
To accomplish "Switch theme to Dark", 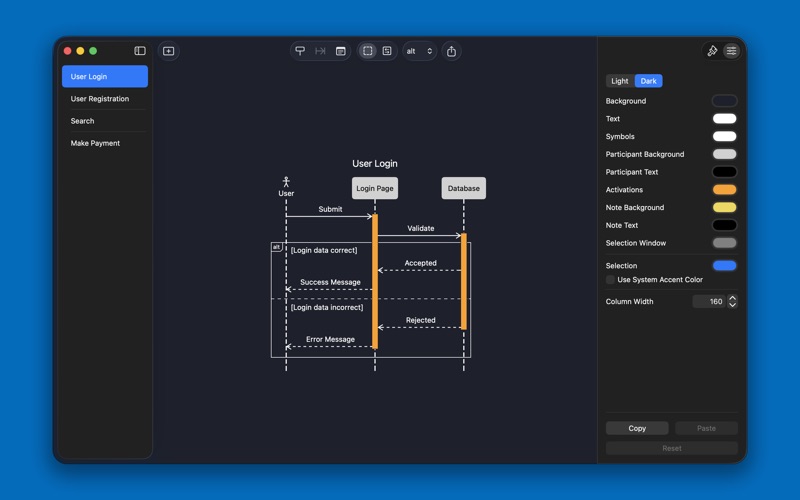I will 648,81.
